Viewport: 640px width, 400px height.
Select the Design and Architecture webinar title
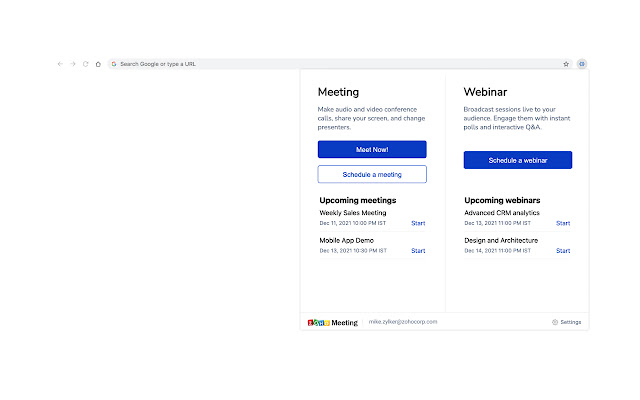[501, 241]
